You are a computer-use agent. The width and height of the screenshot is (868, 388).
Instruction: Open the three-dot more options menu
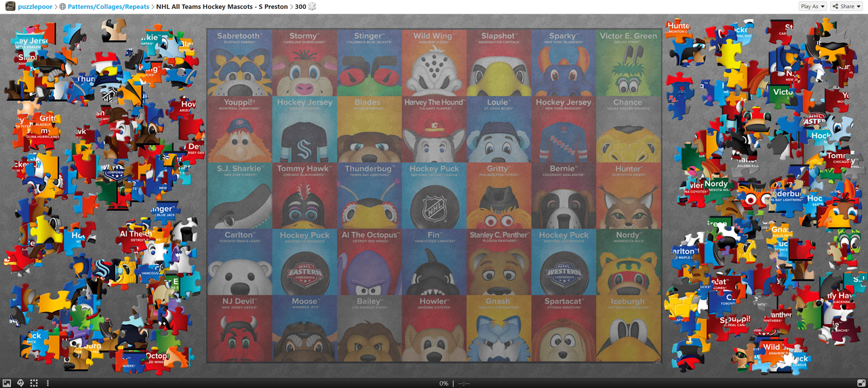(47, 383)
